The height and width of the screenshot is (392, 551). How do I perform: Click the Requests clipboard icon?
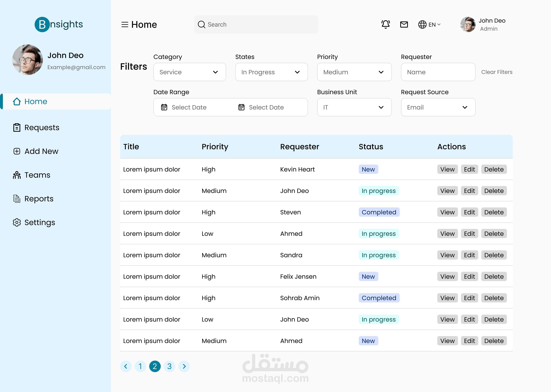(x=17, y=127)
